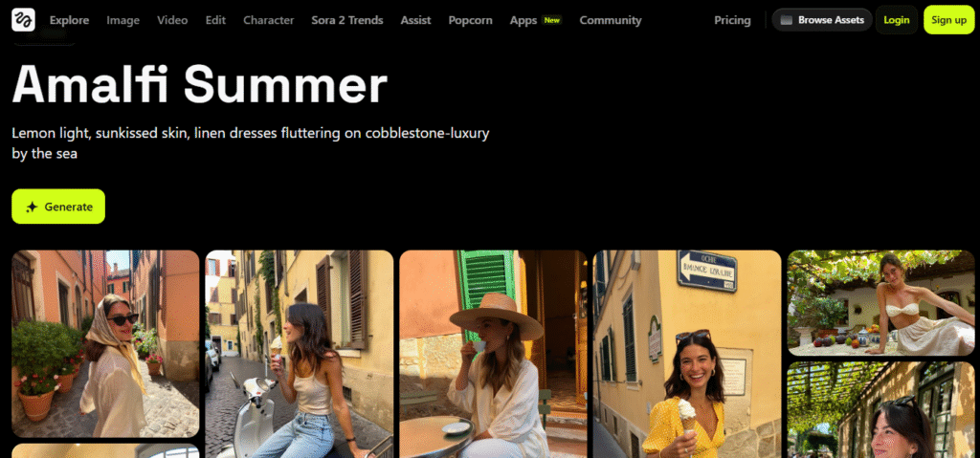Open woman in headscarf and sunglasses photo
The height and width of the screenshot is (458, 980).
click(x=105, y=343)
